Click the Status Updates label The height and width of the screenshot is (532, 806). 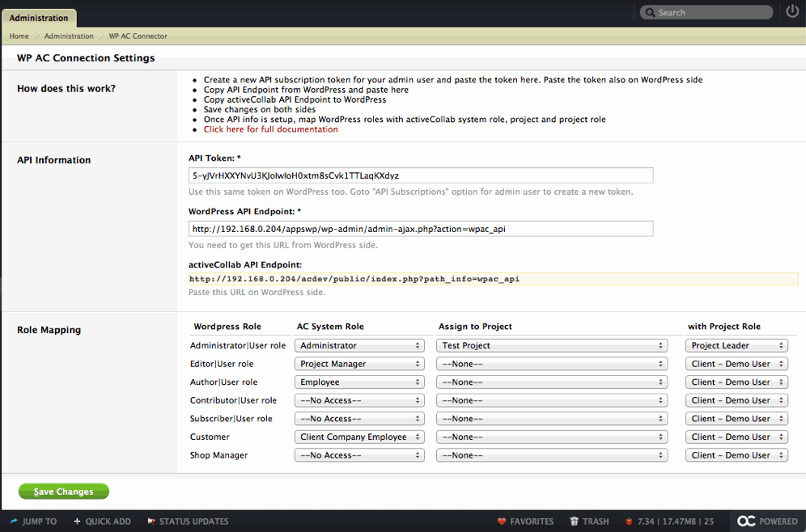coord(193,521)
